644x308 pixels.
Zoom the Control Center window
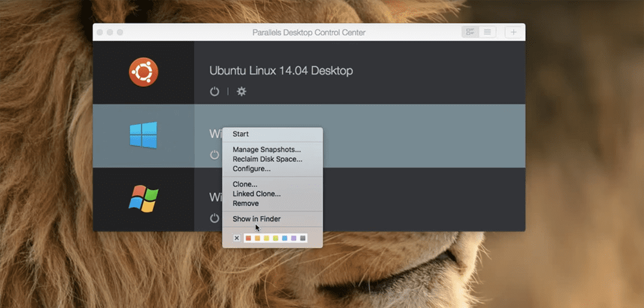120,32
